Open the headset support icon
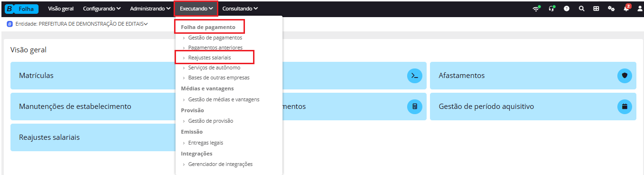 [552, 9]
